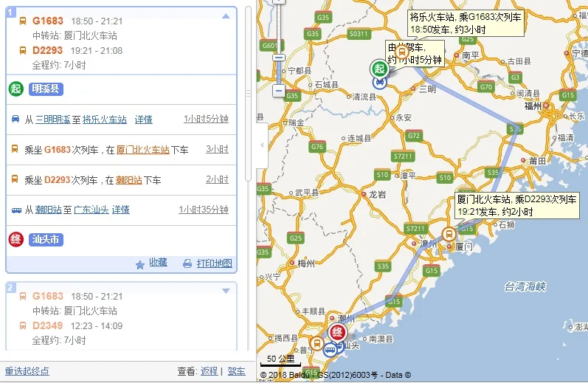This screenshot has height=383, width=588.
Task: Click the G1683 train number in route 2
Action: coord(48,296)
